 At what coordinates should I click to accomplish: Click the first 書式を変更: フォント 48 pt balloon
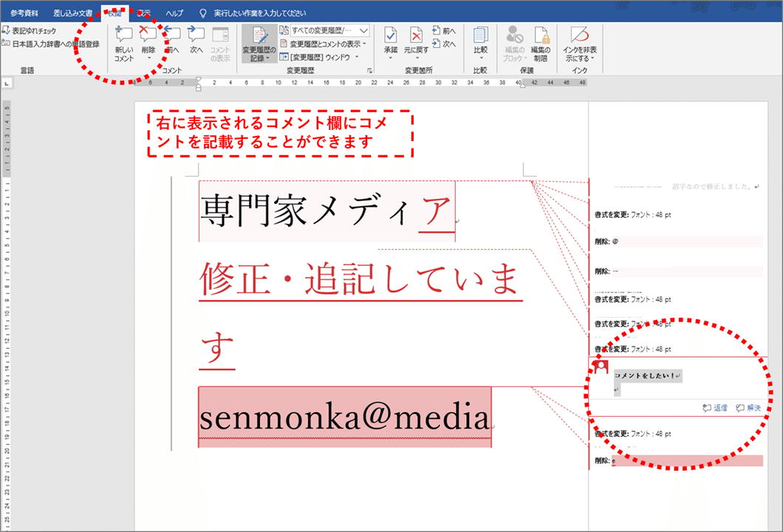click(x=633, y=215)
